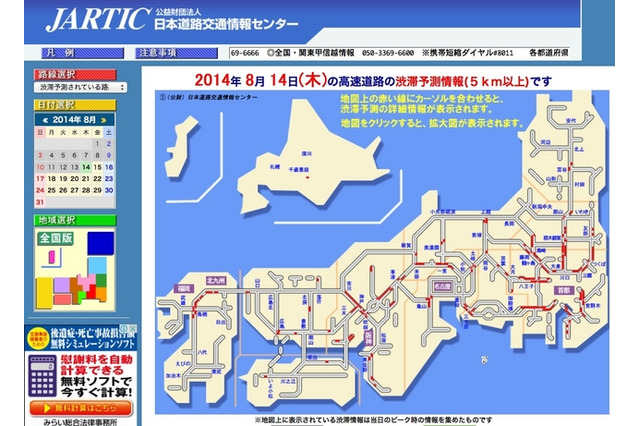The height and width of the screenshot is (426, 640).
Task: Go to previous month with « arrow
Action: [x=45, y=120]
